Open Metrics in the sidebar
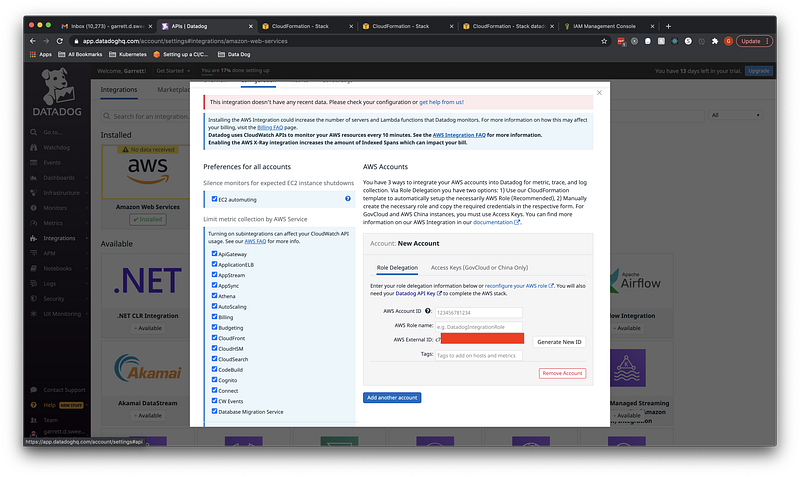The image size is (800, 477). [x=53, y=223]
